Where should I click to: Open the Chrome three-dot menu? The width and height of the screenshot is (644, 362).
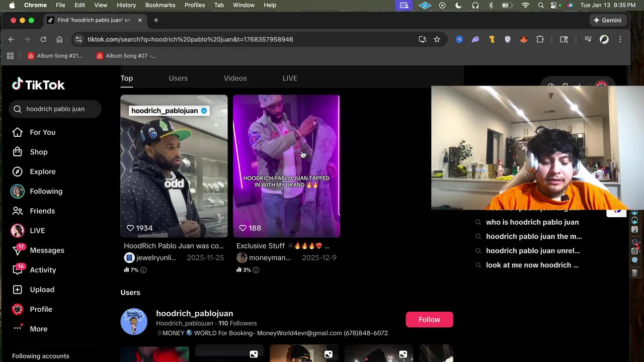click(x=620, y=39)
